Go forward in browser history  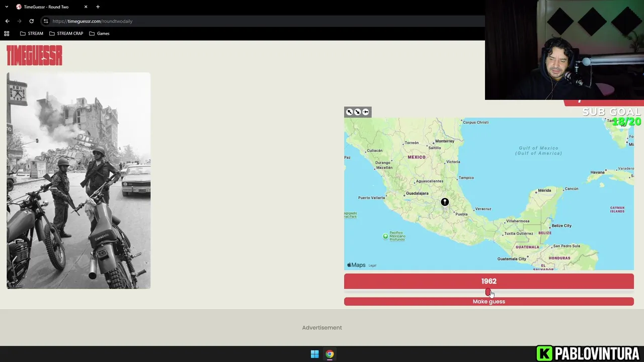pyautogui.click(x=19, y=21)
